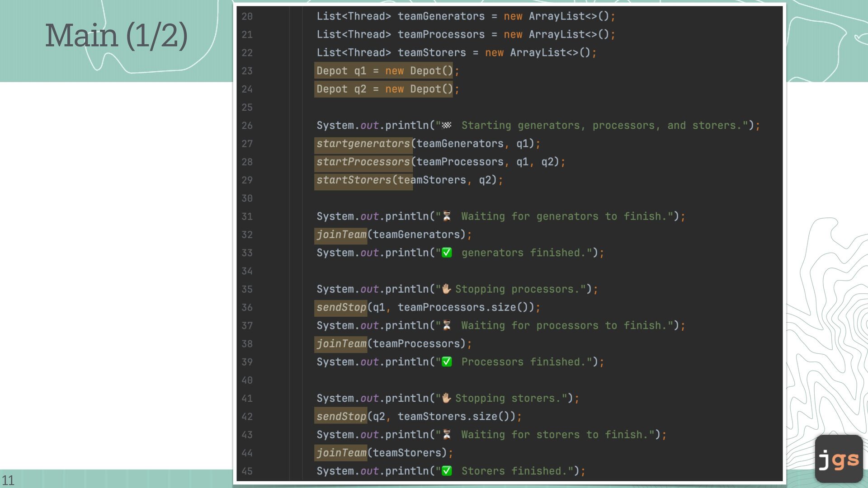
Task: Click joinTeam call for teamStorers
Action: [341, 453]
